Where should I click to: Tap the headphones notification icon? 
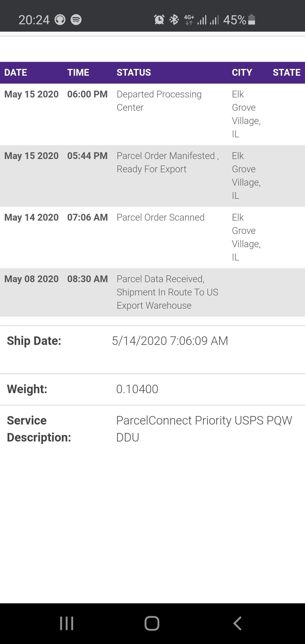pos(60,20)
